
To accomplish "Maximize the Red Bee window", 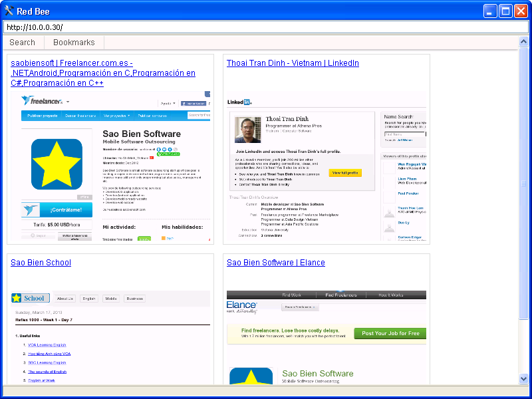I will pos(505,11).
